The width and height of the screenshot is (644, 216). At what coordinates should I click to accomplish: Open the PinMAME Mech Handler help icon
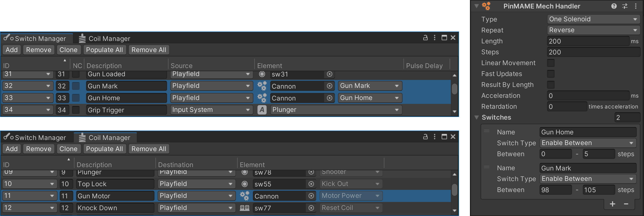[x=614, y=6]
